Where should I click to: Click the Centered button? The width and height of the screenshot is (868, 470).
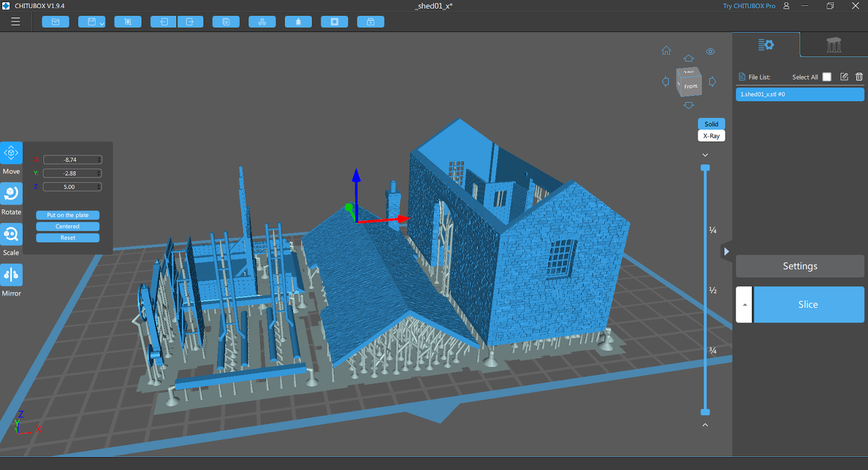[x=68, y=227]
